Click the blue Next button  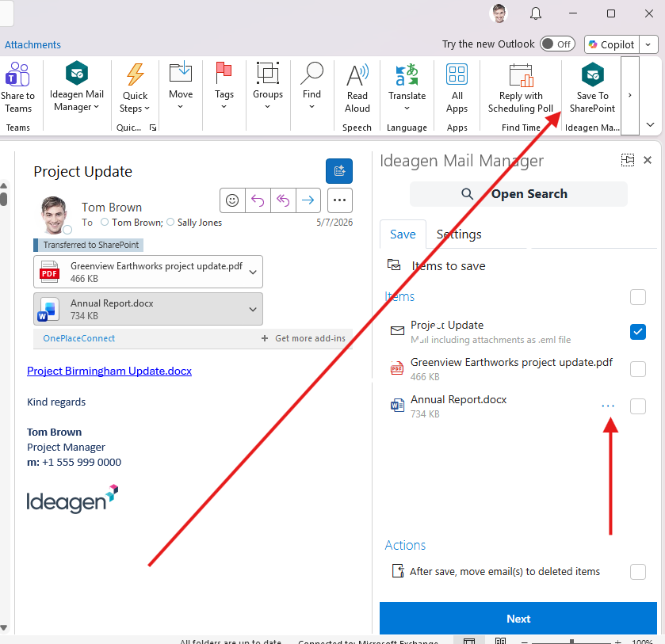pos(518,619)
